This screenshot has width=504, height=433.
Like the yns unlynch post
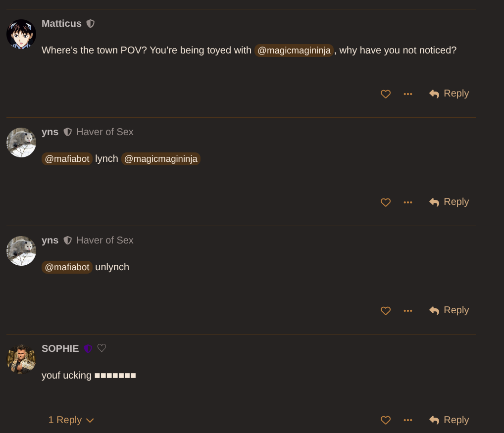click(x=386, y=311)
